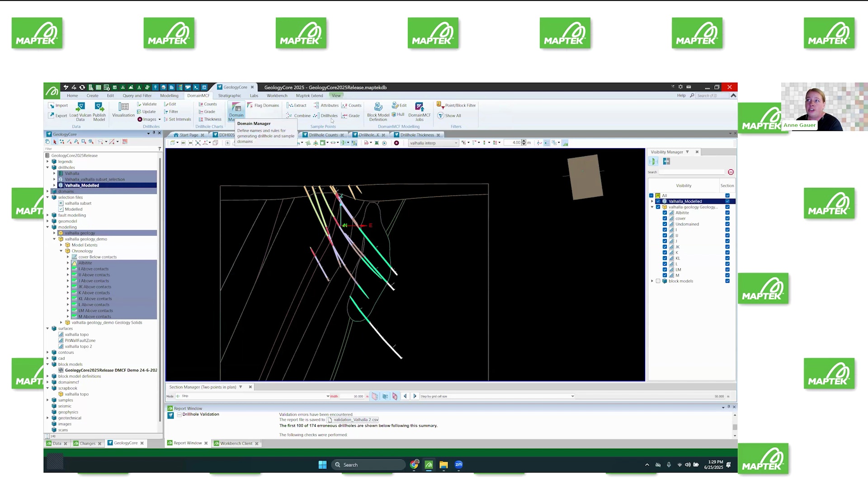Open the valhalla interp dropdown

433,143
